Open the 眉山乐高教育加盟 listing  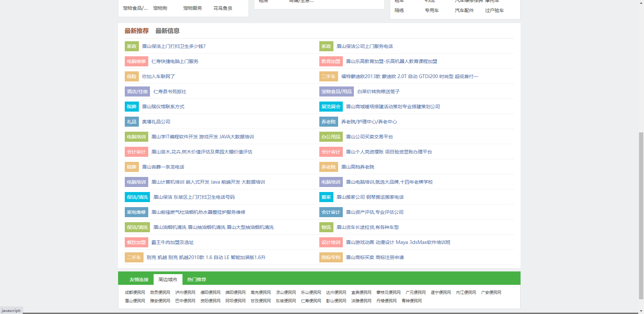click(391, 61)
